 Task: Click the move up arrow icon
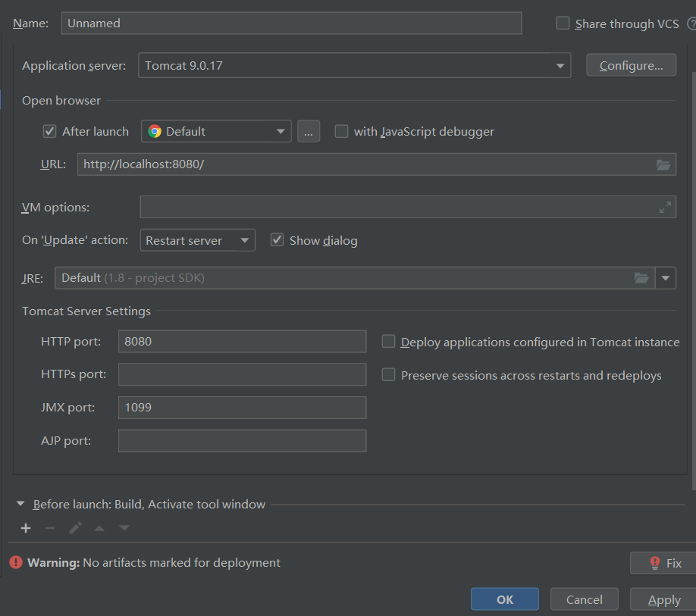coord(99,528)
